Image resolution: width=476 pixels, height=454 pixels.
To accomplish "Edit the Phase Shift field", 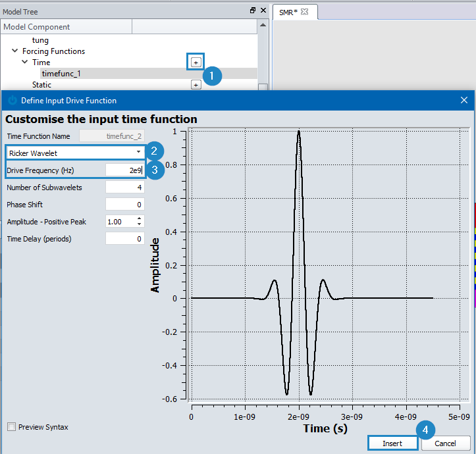I will click(125, 205).
